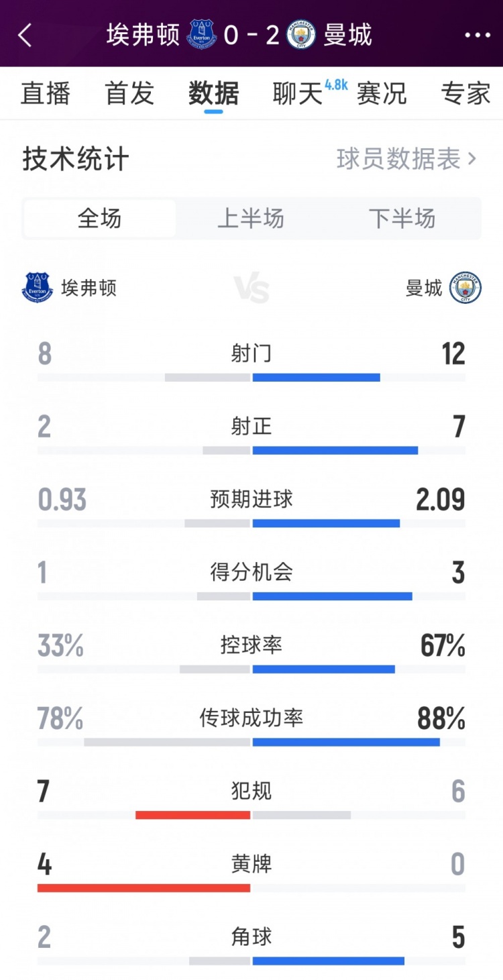
Task: Tap Everton crest in the header
Action: [202, 34]
